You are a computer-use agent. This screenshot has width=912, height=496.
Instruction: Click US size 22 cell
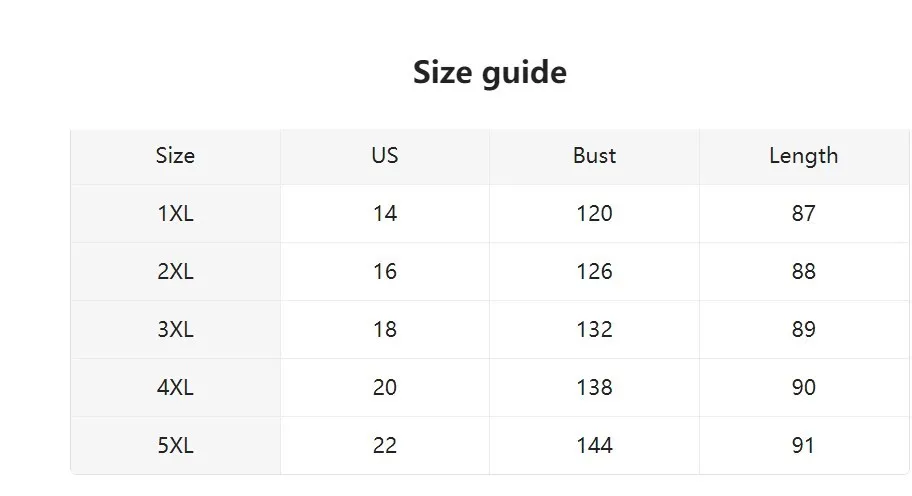(385, 446)
